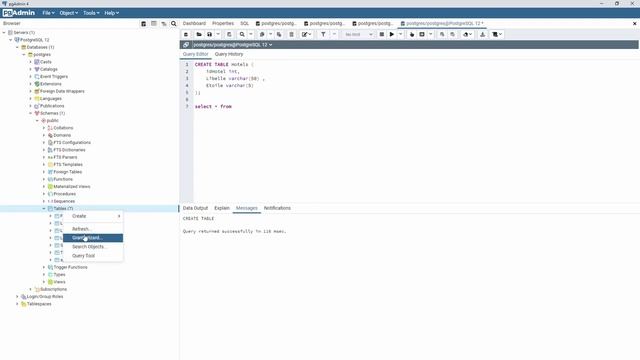Choose Refresh... in the context menu

[93, 229]
